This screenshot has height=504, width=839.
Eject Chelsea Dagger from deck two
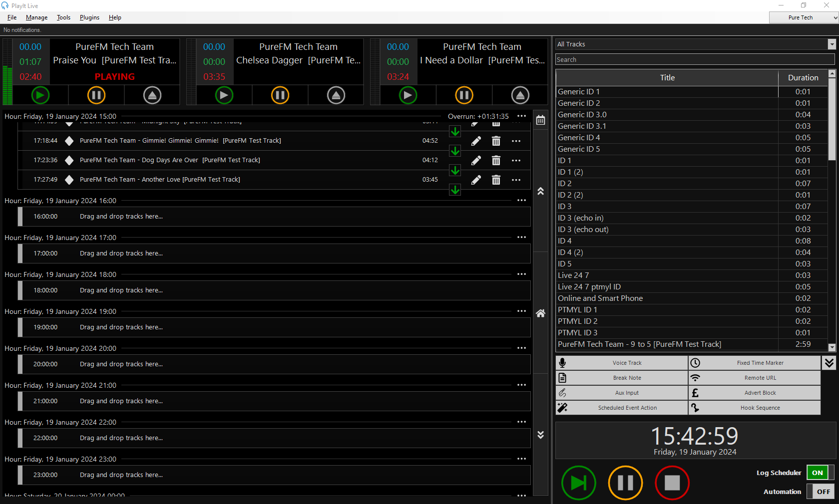click(336, 95)
